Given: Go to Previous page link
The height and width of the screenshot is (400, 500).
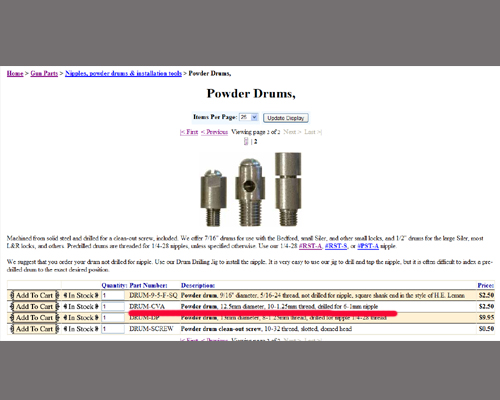Looking at the screenshot, I should (x=214, y=132).
